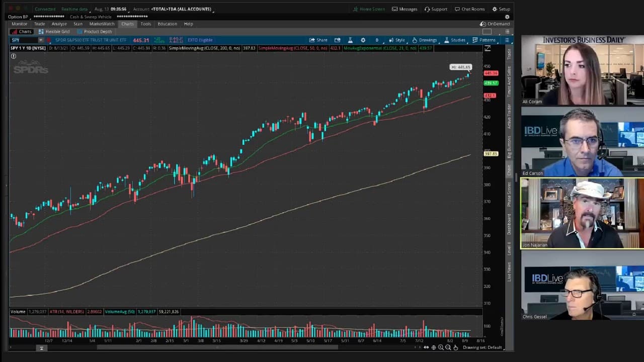Open Chat Rooms speech bubble icon
Image resolution: width=644 pixels, height=362 pixels.
click(457, 9)
